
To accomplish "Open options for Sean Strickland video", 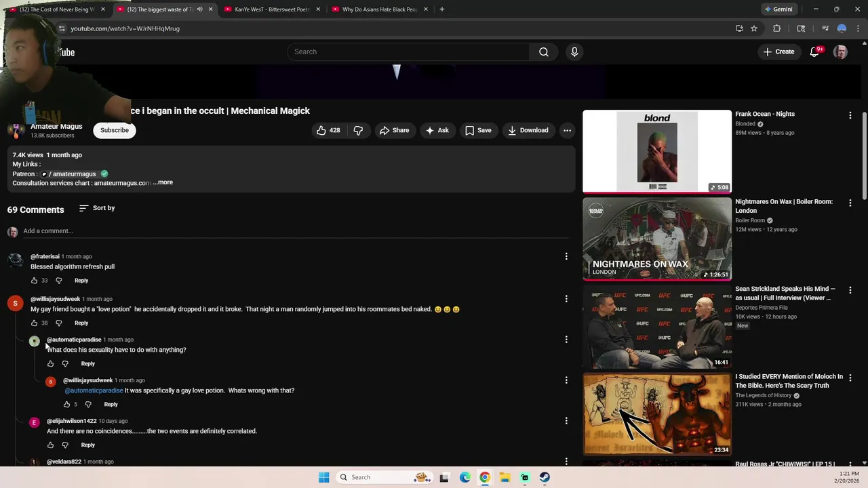I will pos(850,290).
